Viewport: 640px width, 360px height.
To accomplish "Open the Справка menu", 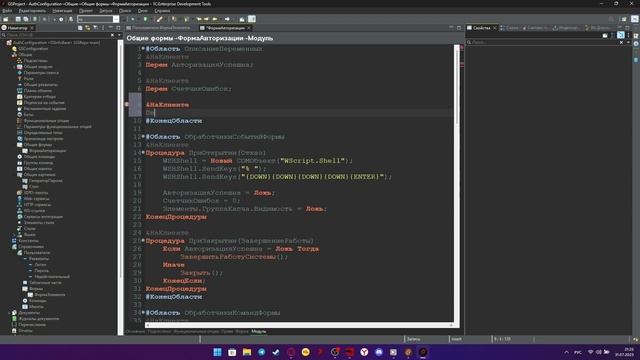I will point(162,11).
